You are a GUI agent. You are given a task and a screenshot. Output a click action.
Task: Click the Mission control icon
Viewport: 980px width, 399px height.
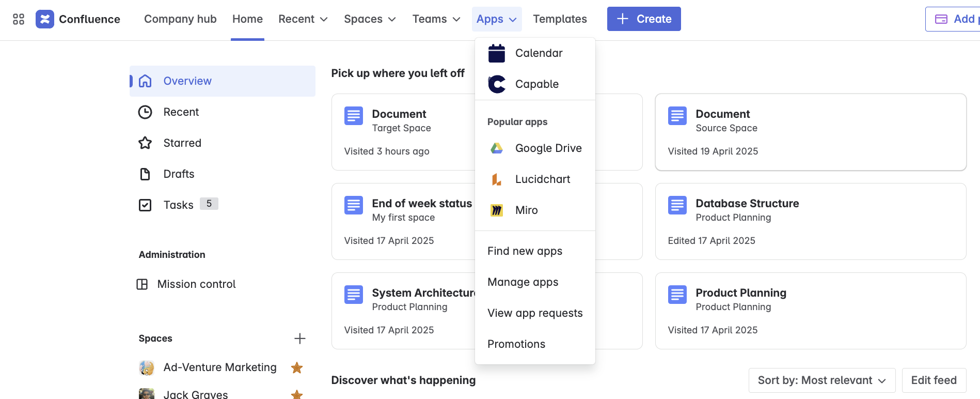pyautogui.click(x=141, y=284)
